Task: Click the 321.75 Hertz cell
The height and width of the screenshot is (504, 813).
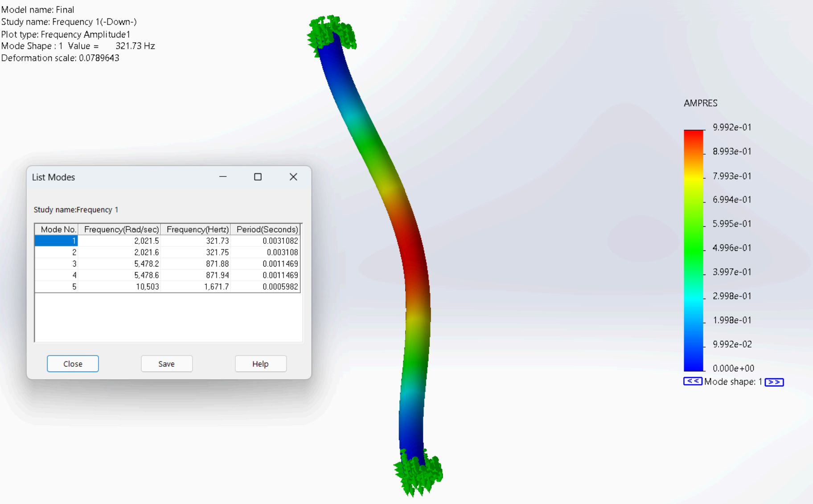Action: (x=196, y=252)
